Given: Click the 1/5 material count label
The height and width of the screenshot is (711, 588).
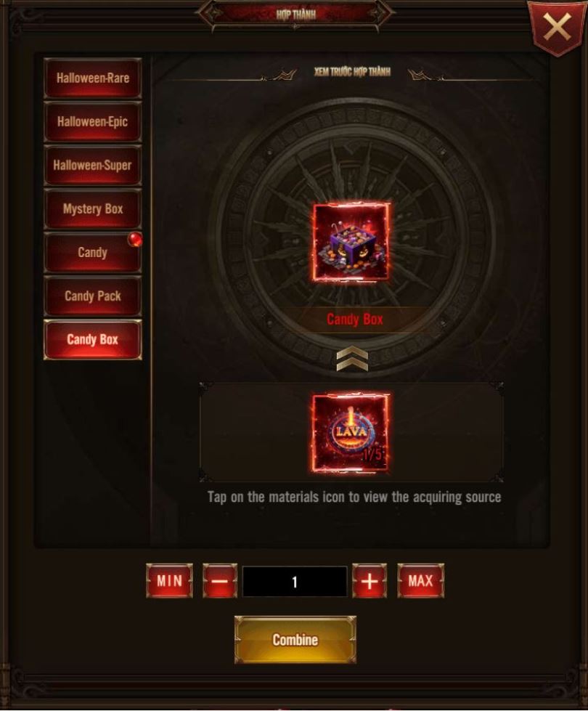Looking at the screenshot, I should click(372, 455).
